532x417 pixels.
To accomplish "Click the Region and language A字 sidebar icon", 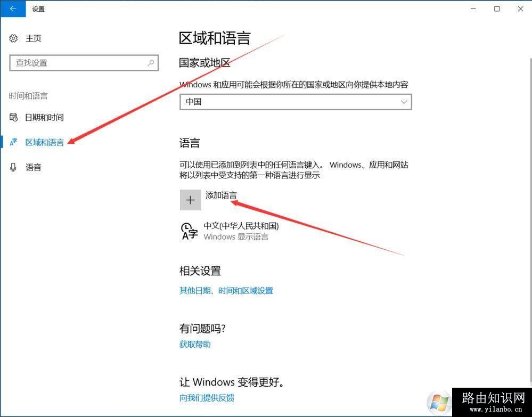I will (13, 142).
